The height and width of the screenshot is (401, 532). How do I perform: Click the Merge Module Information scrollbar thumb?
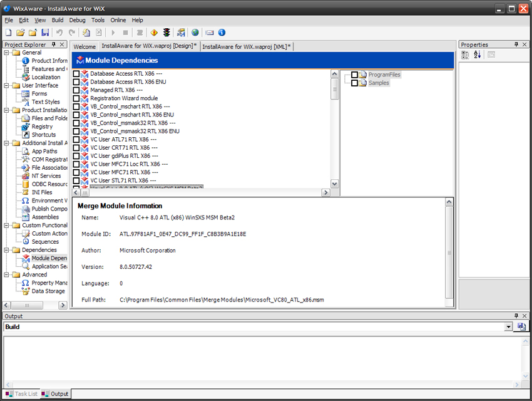449,253
